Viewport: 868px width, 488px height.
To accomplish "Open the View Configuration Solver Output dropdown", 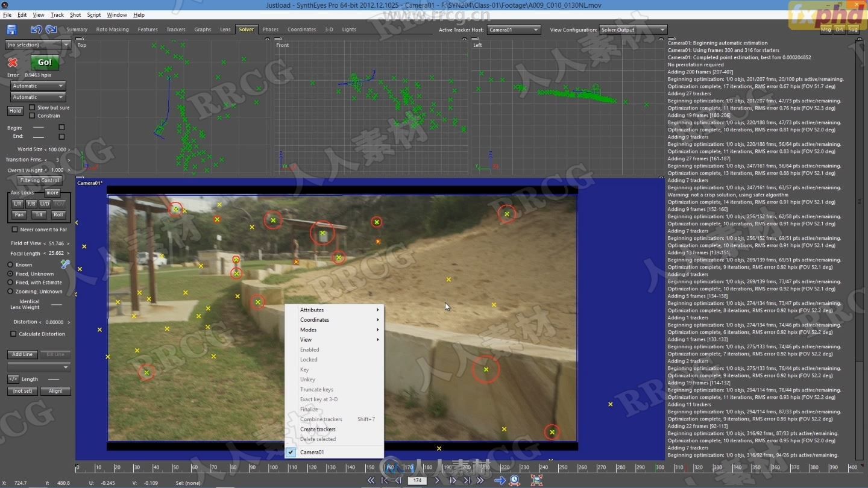I will click(x=634, y=30).
